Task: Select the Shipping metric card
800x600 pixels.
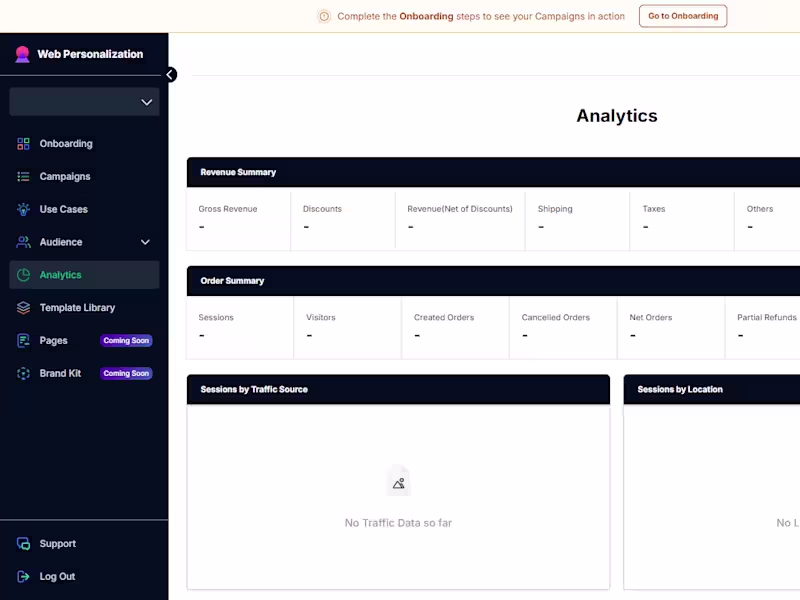Action: [577, 219]
